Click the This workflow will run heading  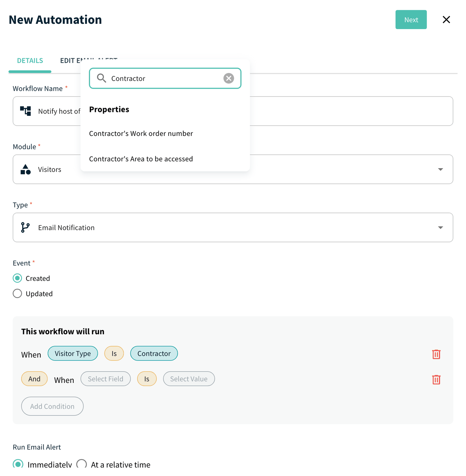point(63,331)
